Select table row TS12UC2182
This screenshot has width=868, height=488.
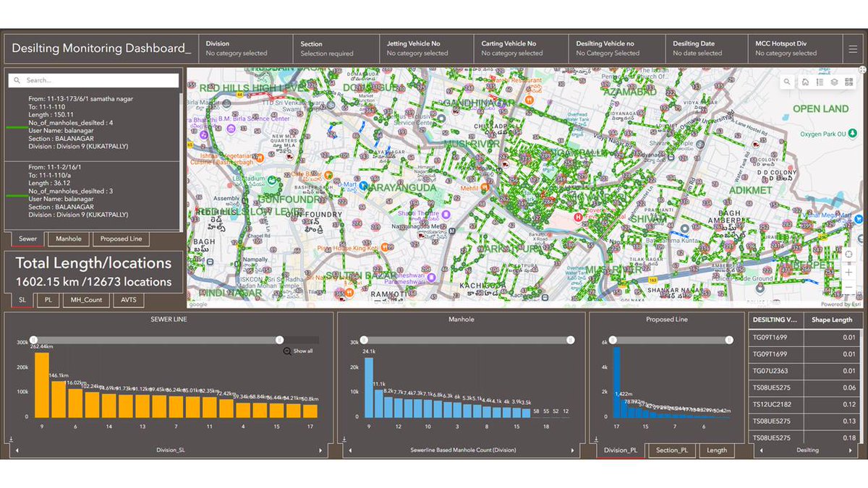tap(804, 403)
